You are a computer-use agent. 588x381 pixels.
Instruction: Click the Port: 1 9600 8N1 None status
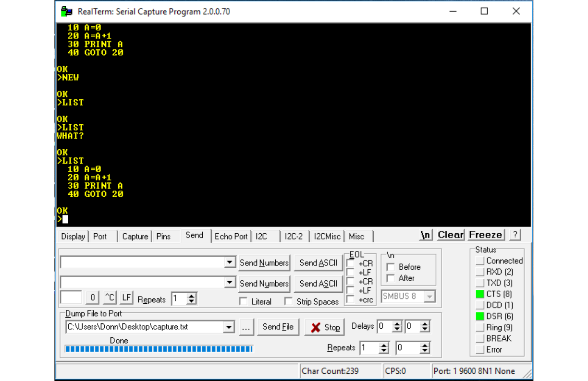coord(474,371)
